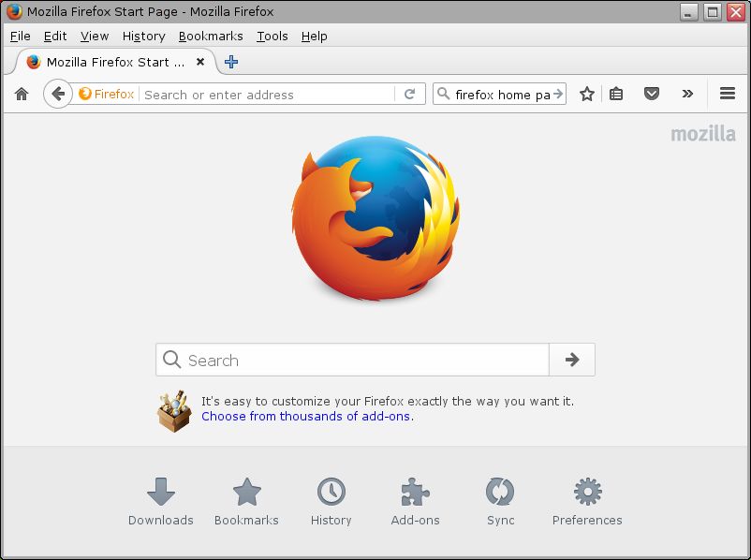
Task: Open the History menu in menu bar
Action: [x=143, y=36]
